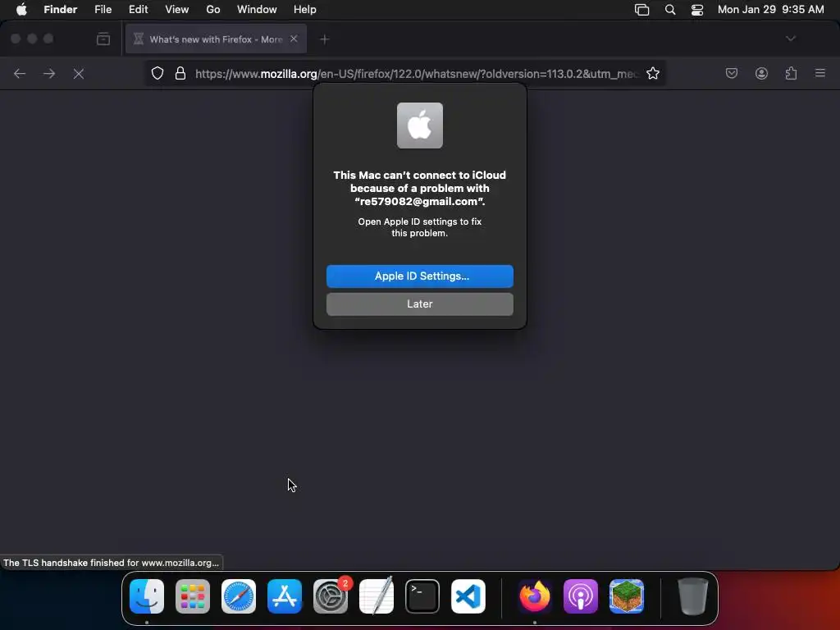View site security lock info

[x=180, y=73]
